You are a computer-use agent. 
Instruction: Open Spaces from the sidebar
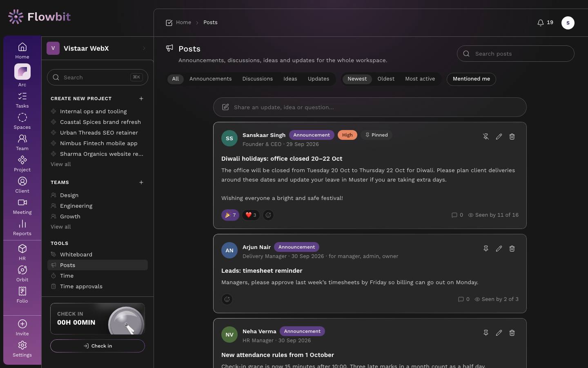pyautogui.click(x=22, y=121)
